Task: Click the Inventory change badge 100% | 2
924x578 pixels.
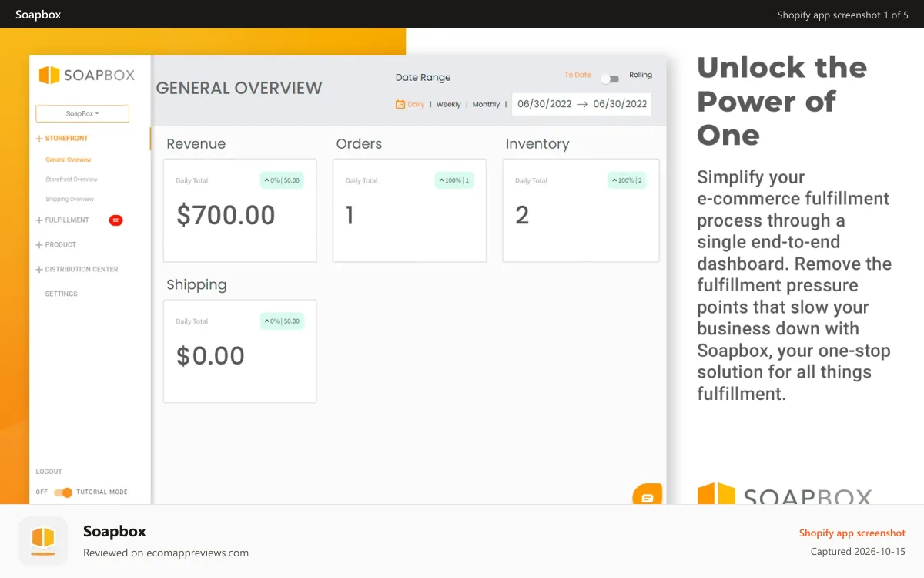Action: coord(627,180)
